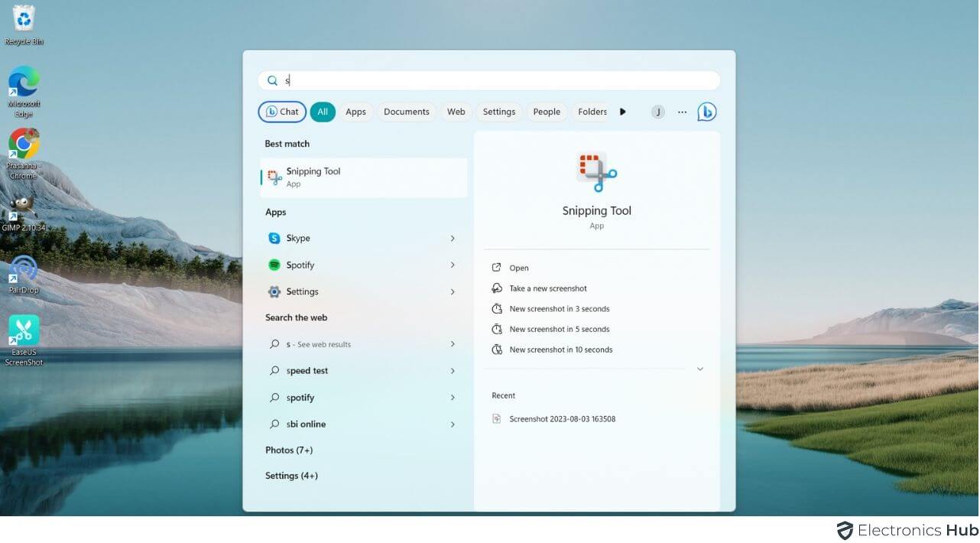Choose New screenshot in 5 seconds
The image size is (980, 543).
[x=559, y=330]
